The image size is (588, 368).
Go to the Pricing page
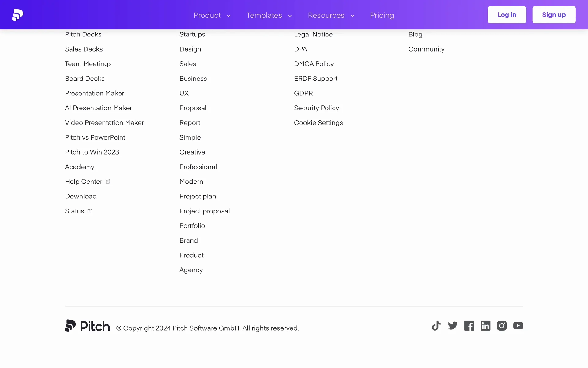click(x=382, y=15)
